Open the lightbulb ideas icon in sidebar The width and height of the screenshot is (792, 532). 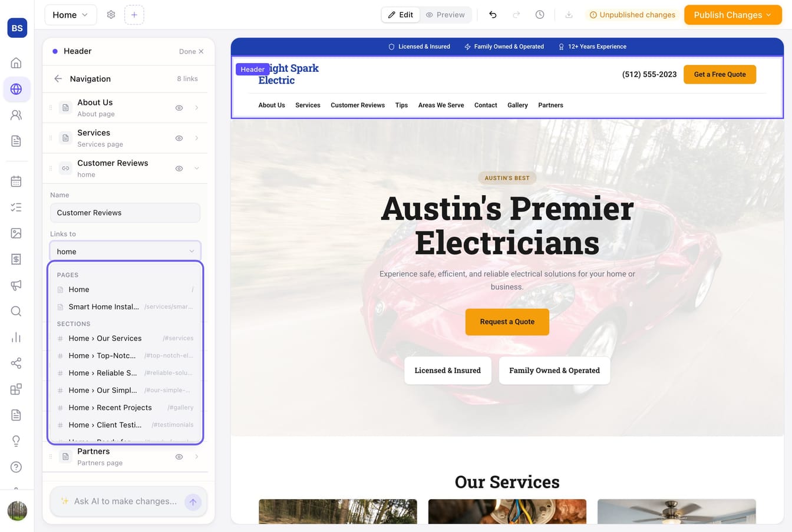click(16, 441)
